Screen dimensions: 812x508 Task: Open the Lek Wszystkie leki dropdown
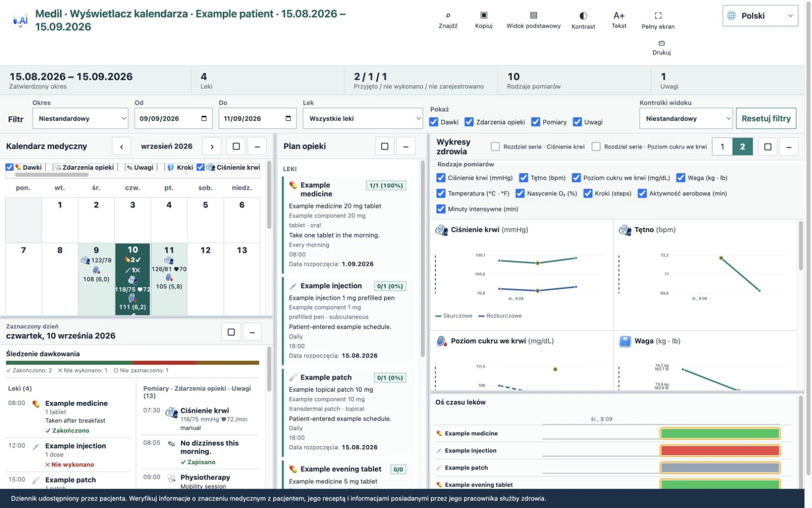[x=363, y=118]
